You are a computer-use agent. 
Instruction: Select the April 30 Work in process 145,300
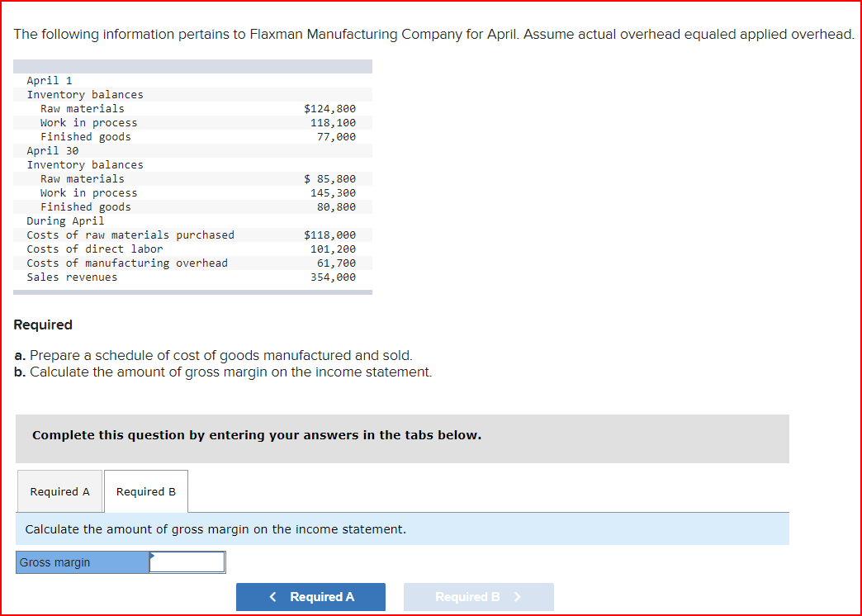tap(333, 192)
